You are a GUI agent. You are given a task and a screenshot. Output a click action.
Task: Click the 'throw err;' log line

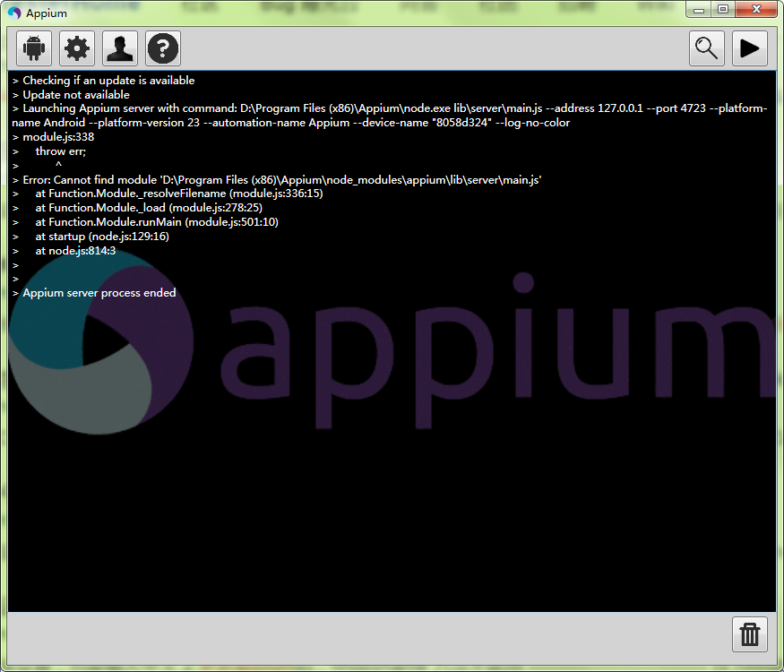click(49, 151)
